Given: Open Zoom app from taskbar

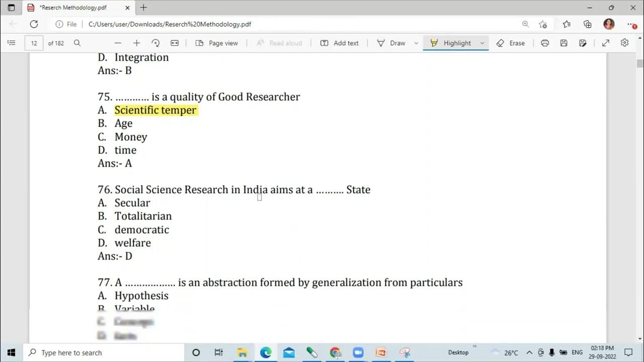Looking at the screenshot, I should pyautogui.click(x=358, y=352).
